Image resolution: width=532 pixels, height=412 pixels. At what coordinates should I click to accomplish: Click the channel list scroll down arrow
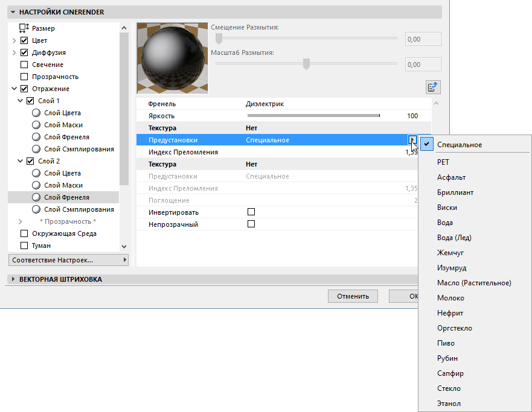124,246
